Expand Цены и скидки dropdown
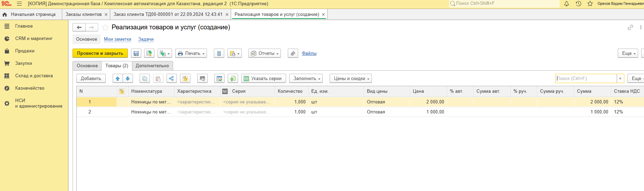Image resolution: width=644 pixels, height=191 pixels. (x=350, y=79)
